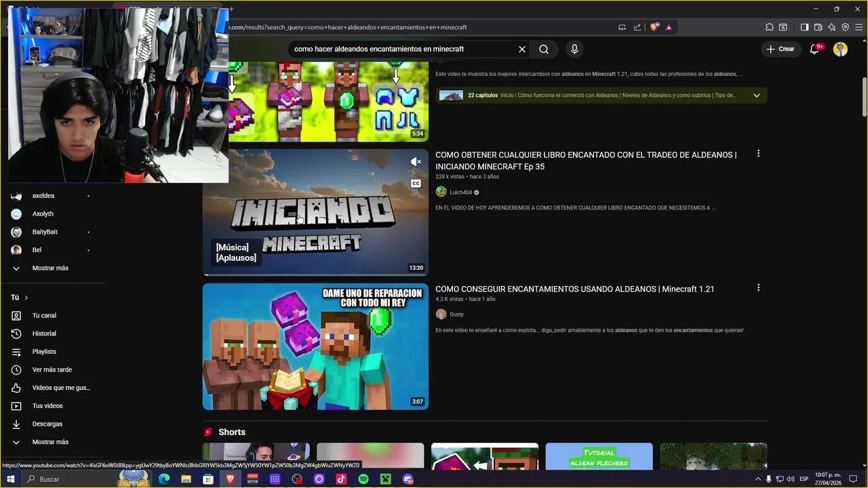The height and width of the screenshot is (488, 868).
Task: Go to Dusty channel name
Action: pyautogui.click(x=457, y=314)
